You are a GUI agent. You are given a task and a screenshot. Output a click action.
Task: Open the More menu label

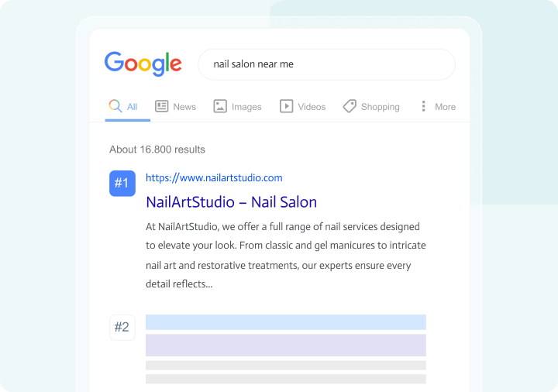[445, 107]
